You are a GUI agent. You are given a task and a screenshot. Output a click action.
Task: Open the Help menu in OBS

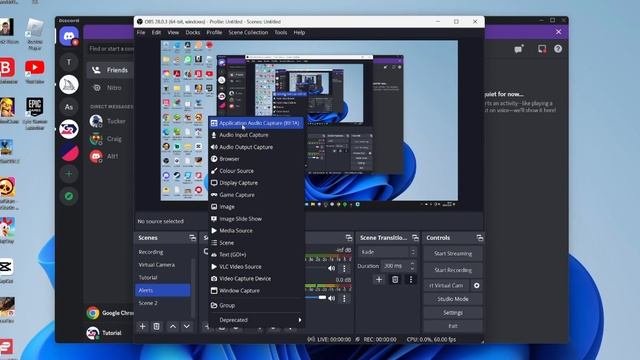point(299,32)
